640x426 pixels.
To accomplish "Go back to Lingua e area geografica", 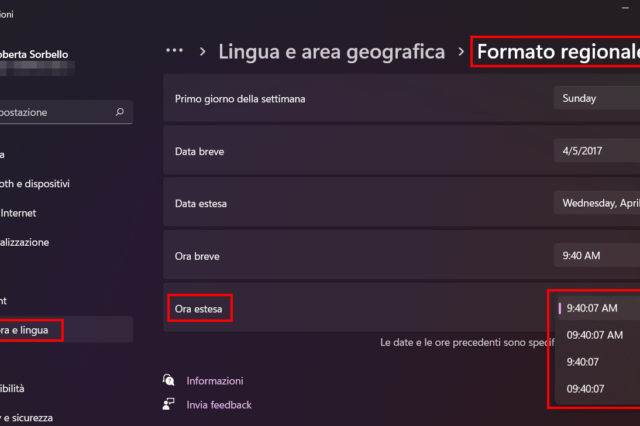I will click(x=332, y=50).
